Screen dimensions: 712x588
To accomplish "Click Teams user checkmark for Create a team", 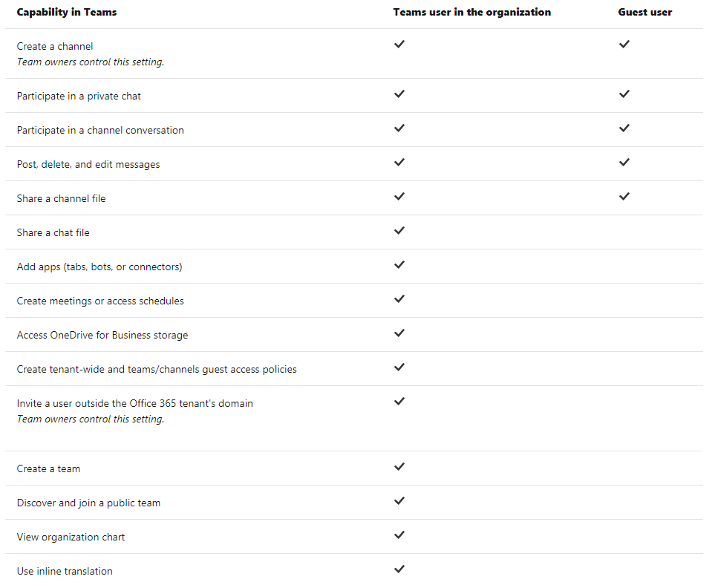I will tap(399, 467).
